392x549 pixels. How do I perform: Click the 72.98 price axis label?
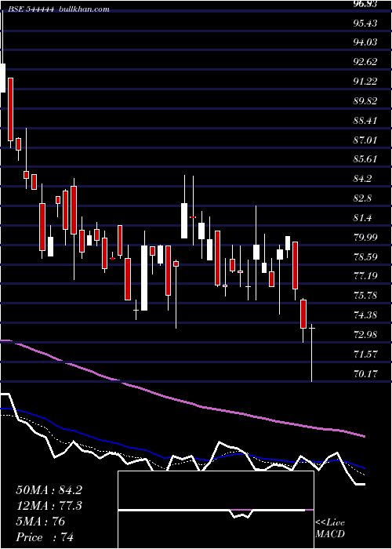click(366, 335)
